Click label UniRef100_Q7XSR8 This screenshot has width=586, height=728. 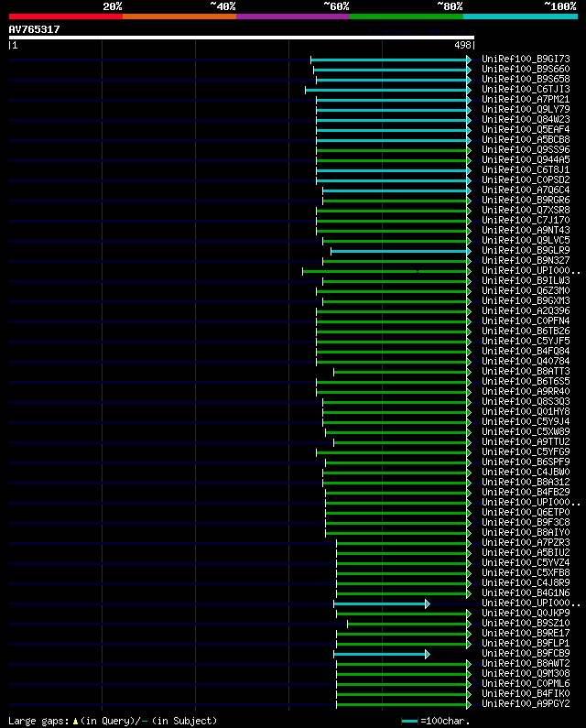[x=526, y=211]
